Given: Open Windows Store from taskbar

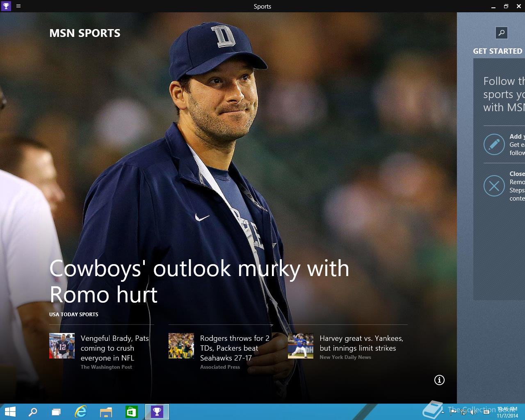Looking at the screenshot, I should (131, 412).
